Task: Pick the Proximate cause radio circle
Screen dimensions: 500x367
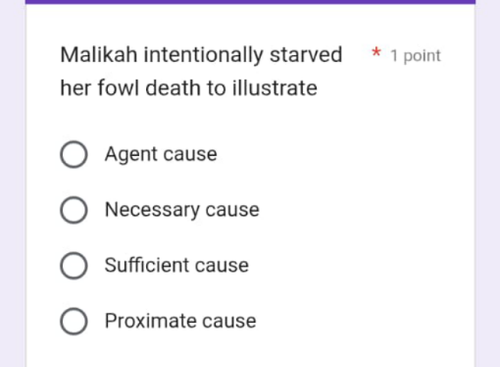Action: click(74, 321)
